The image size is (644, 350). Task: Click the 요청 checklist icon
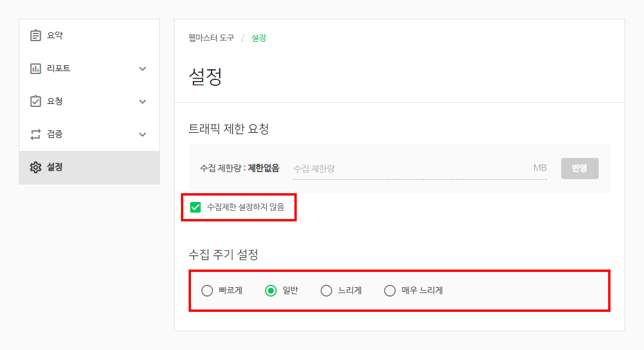[x=36, y=102]
